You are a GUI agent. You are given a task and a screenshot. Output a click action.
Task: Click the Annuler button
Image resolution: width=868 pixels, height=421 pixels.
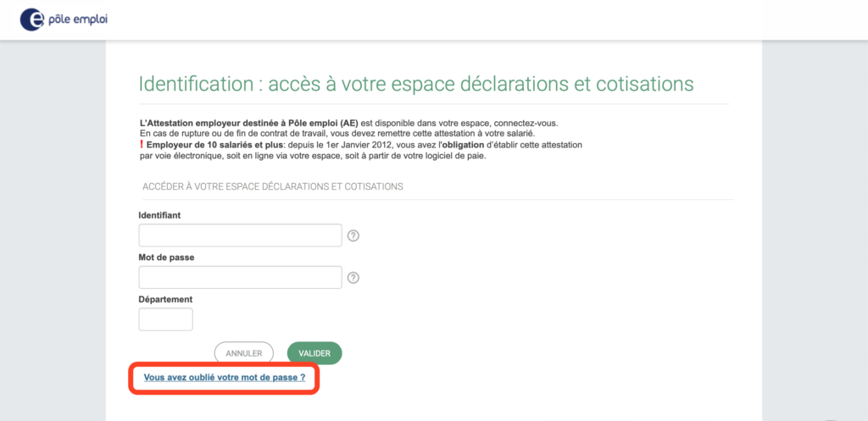243,353
